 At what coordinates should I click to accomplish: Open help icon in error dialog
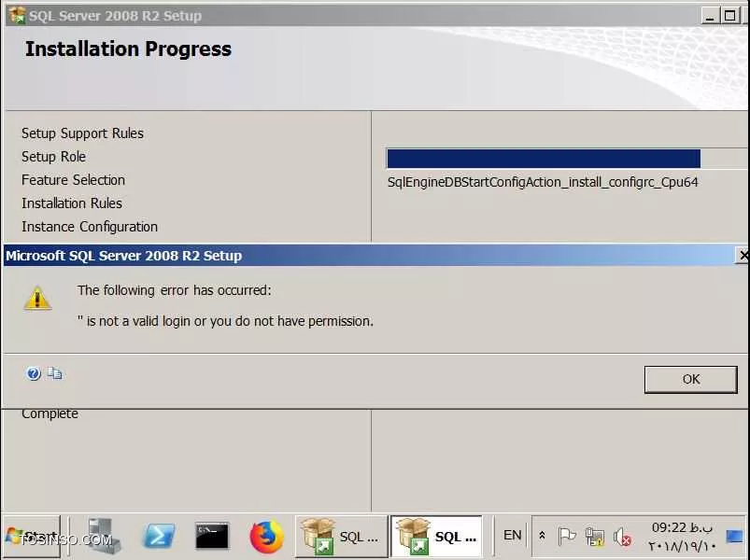tap(34, 373)
